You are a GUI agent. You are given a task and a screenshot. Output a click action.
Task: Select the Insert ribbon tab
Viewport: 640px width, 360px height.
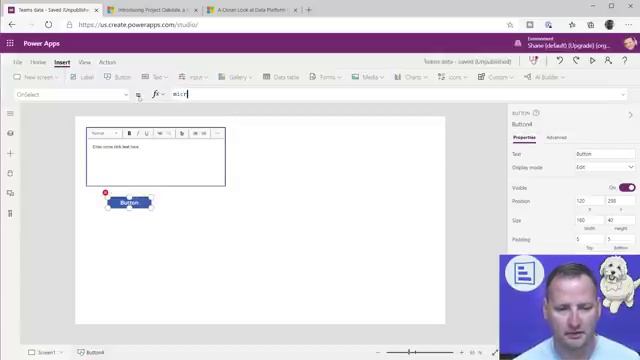pyautogui.click(x=62, y=62)
